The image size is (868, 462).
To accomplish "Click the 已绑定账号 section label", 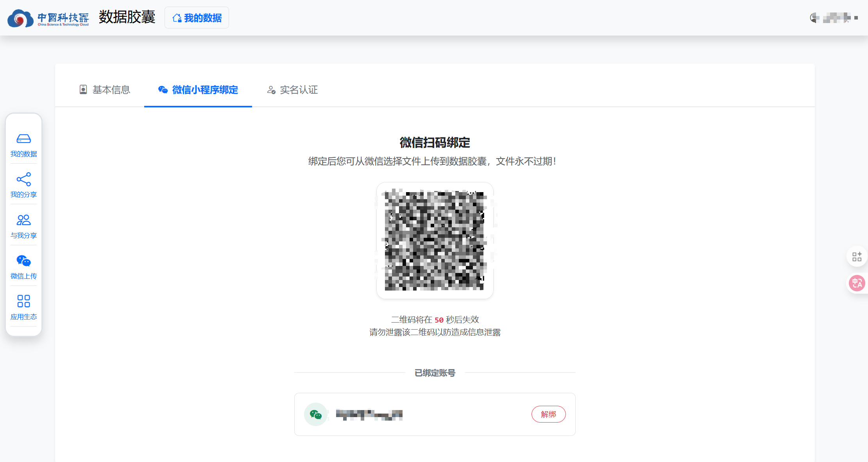I will pos(435,373).
